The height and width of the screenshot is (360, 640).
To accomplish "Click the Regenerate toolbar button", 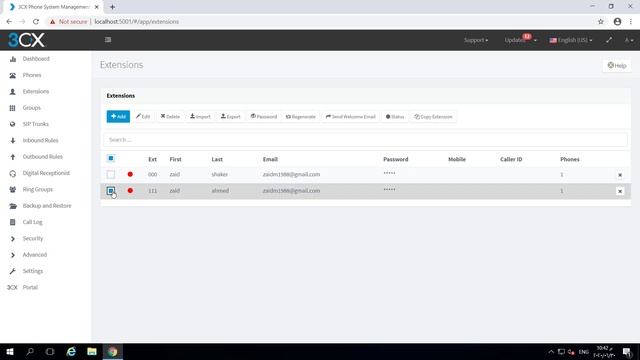I will tap(301, 116).
